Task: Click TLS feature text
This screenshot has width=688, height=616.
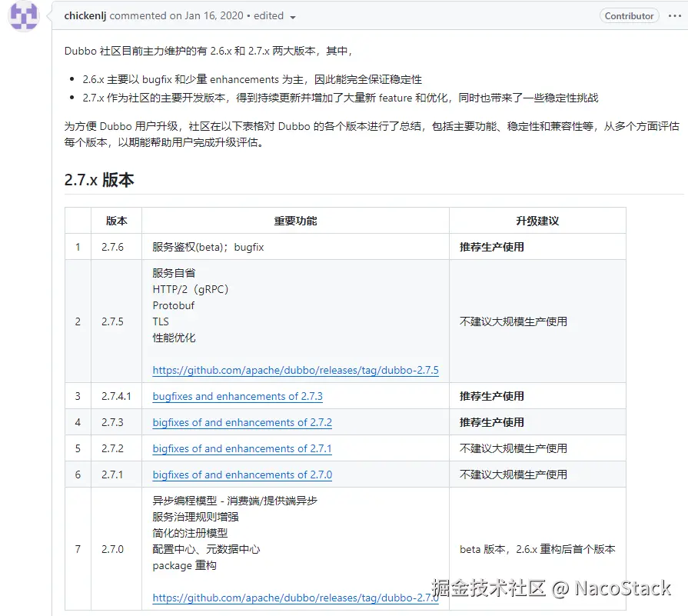Action: [x=161, y=321]
